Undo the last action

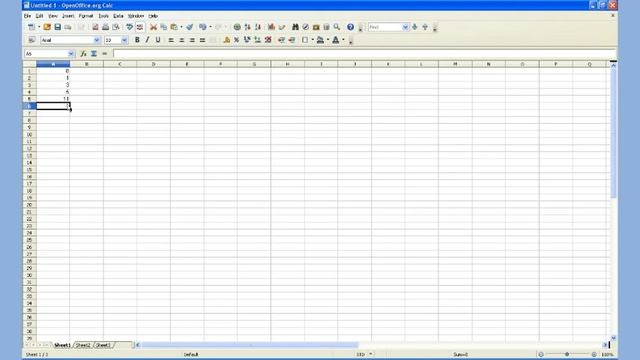(203, 27)
